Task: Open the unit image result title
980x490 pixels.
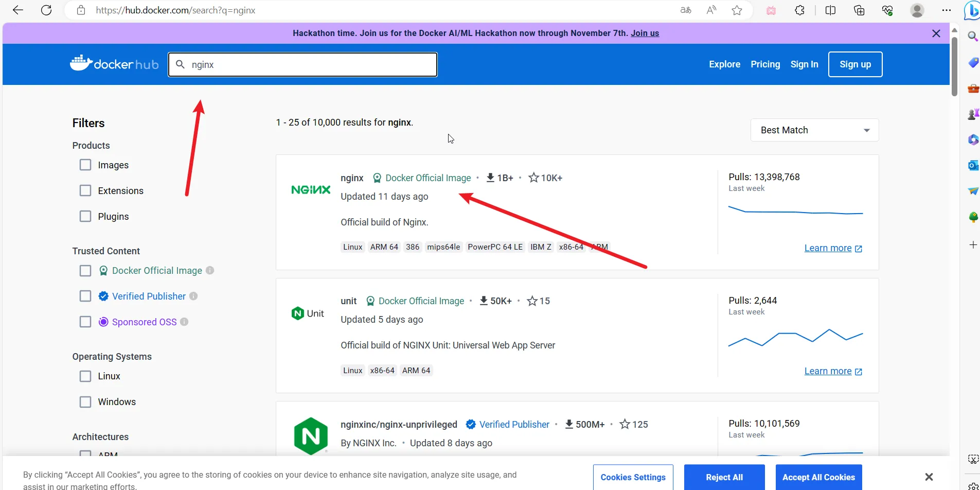Action: coord(348,301)
